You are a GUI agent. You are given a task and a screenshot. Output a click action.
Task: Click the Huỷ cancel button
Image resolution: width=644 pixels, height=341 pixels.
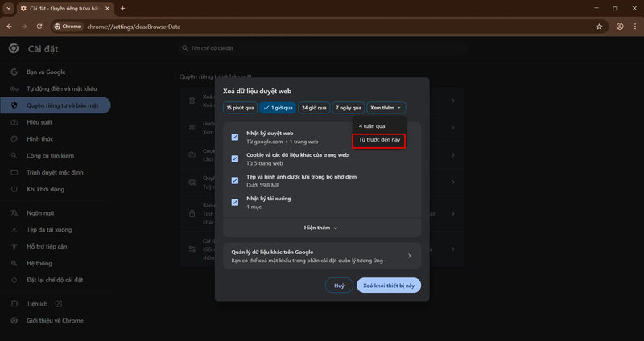[339, 286]
